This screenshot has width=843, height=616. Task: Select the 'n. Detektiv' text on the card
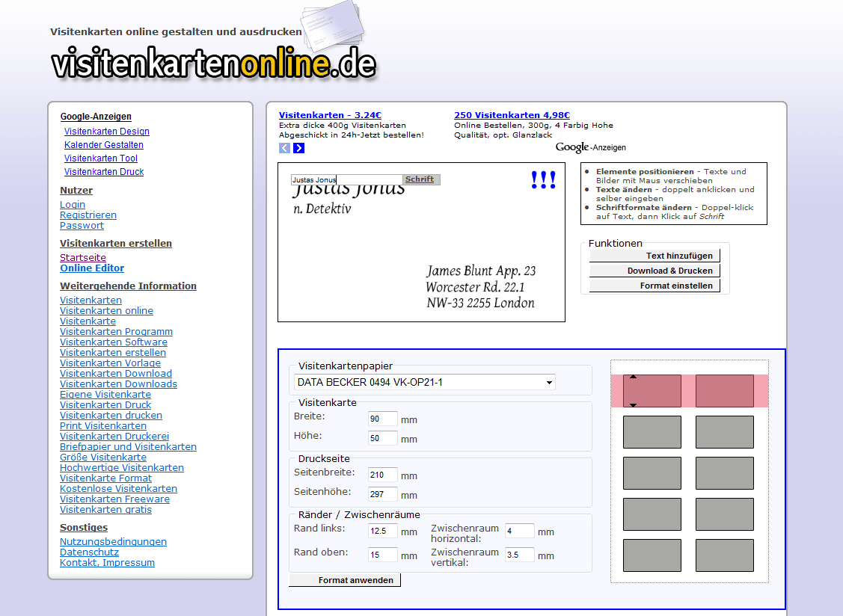point(322,209)
